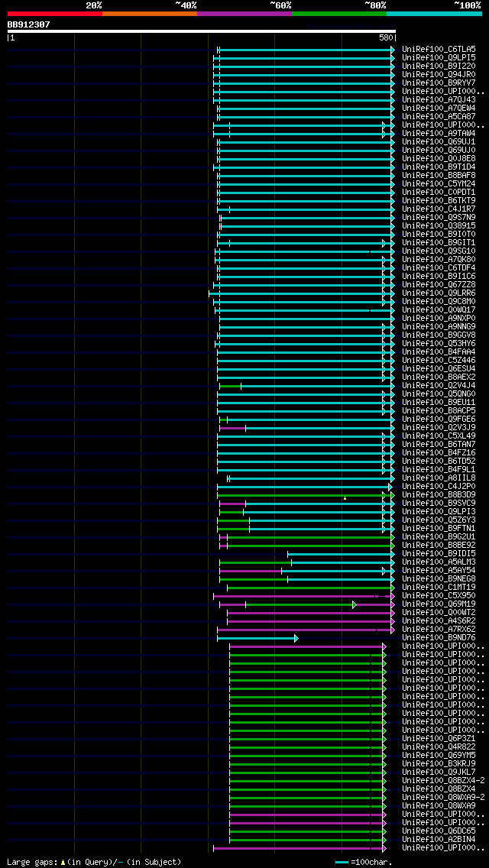The height and width of the screenshot is (868, 489).
Task: Select the UniRef100_Q6DC65 label
Action: pyautogui.click(x=439, y=831)
